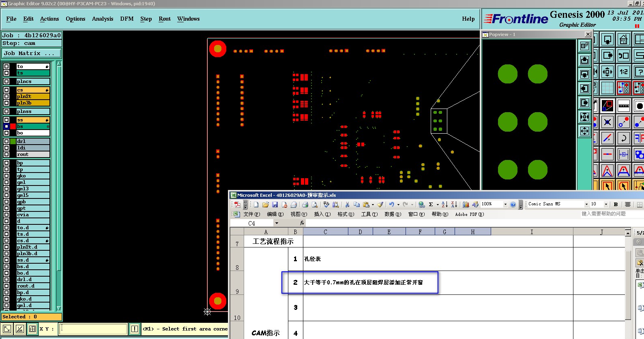
Task: Click Excel Format Painter brush icon
Action: 380,205
